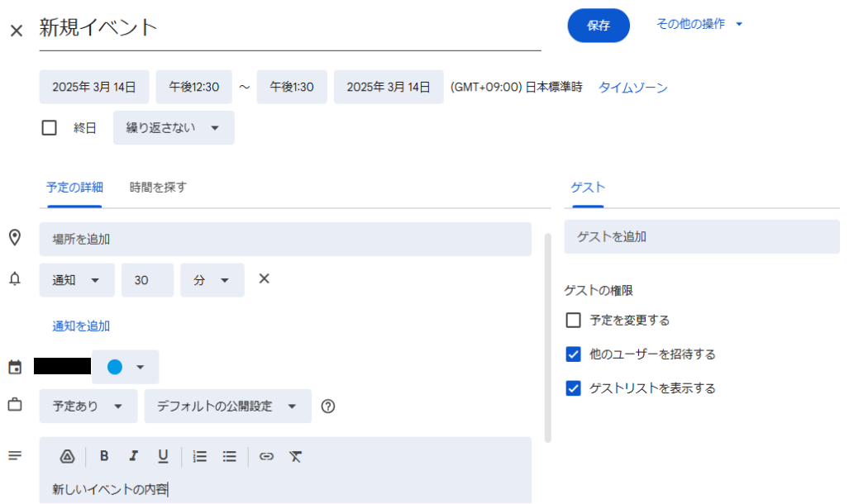Viewport: 849px width, 504px height.
Task: Switch to the 時間を探す tab
Action: 158,188
